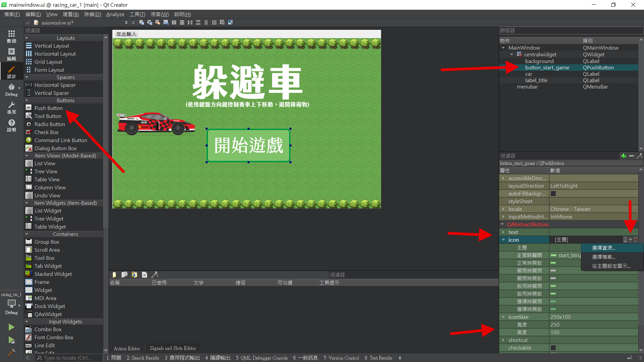Click the Adjust Size toolbar icon

(230, 22)
